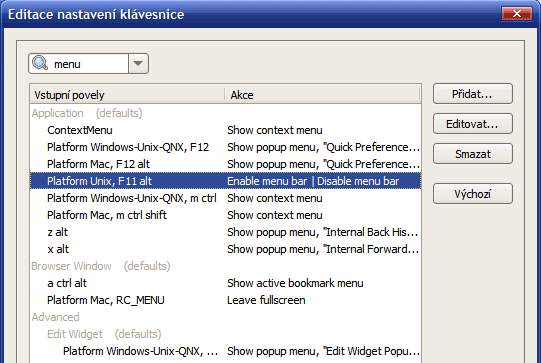Click 'Edit Widget Popu...' popup menu action

click(323, 351)
